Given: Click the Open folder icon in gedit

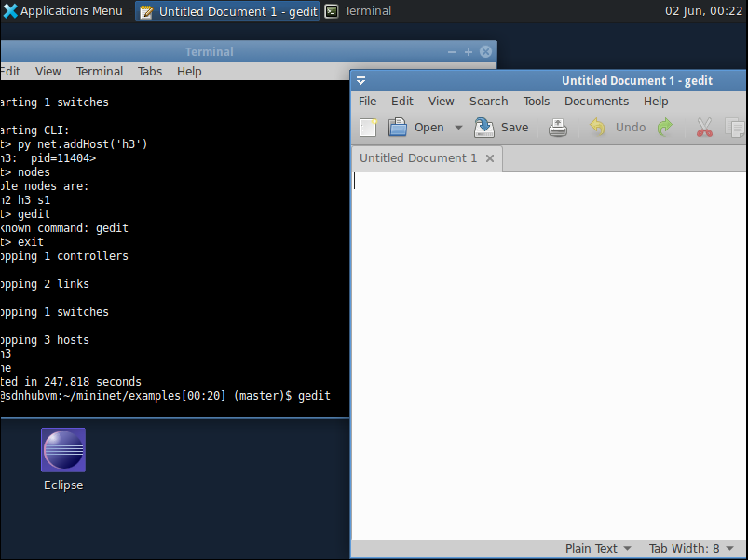Looking at the screenshot, I should (398, 128).
